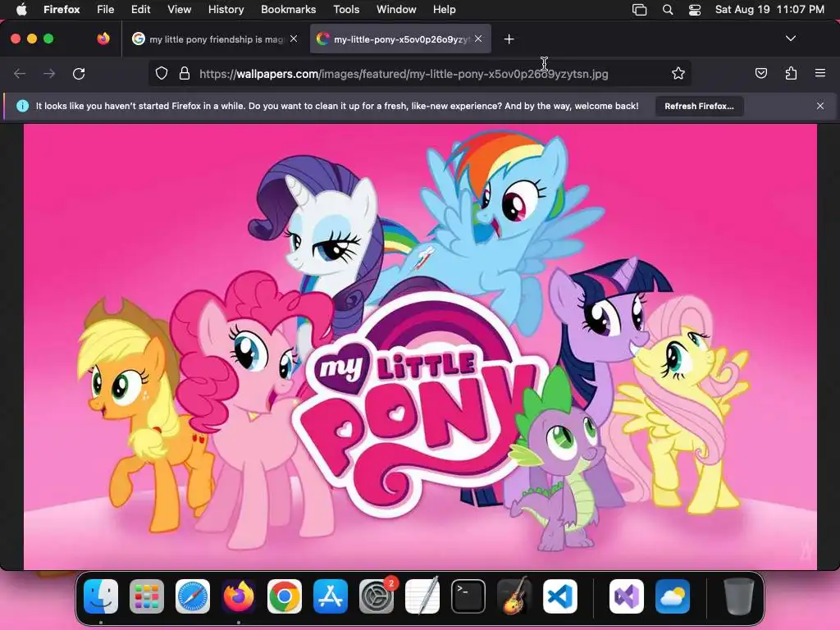Open Spotlight search in menu bar
This screenshot has height=630, width=840.
pos(668,10)
